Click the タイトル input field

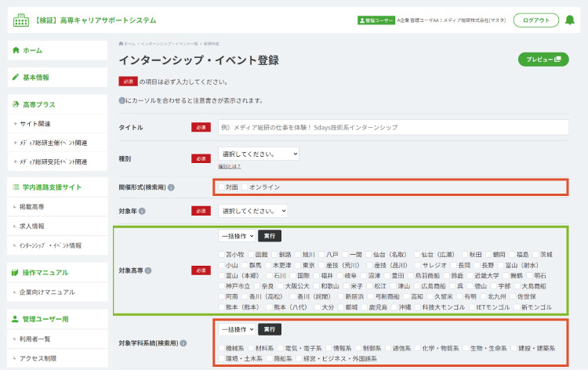pyautogui.click(x=394, y=127)
